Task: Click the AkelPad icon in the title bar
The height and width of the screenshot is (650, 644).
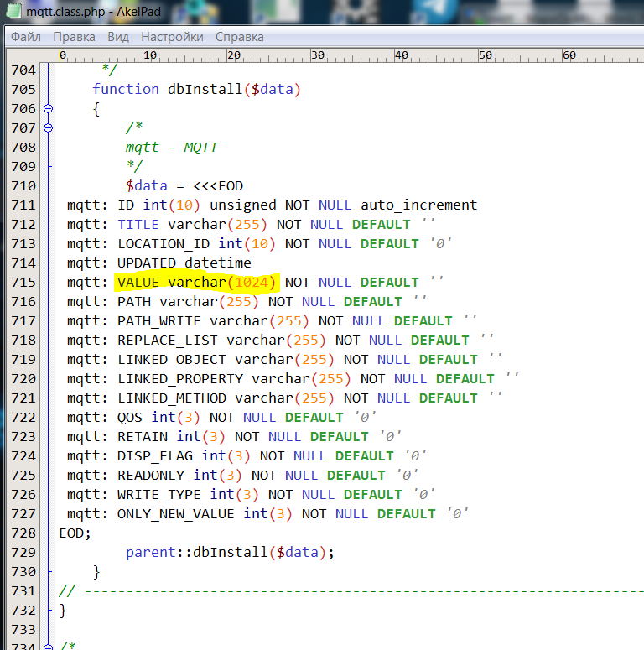Action: tap(14, 12)
